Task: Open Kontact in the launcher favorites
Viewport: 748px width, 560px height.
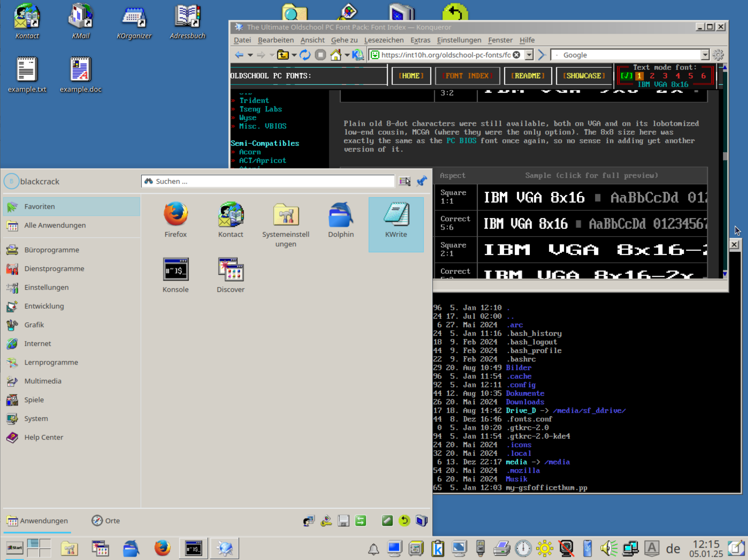Action: [231, 220]
